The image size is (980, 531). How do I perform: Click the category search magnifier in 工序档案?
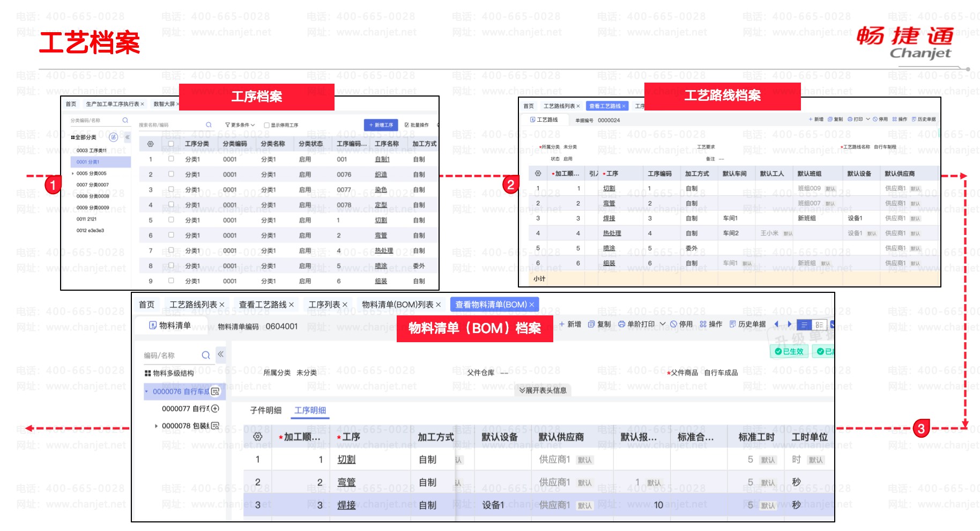(125, 121)
